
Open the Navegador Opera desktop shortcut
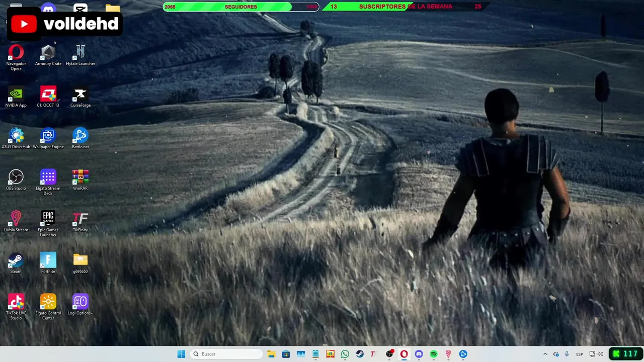tap(16, 57)
